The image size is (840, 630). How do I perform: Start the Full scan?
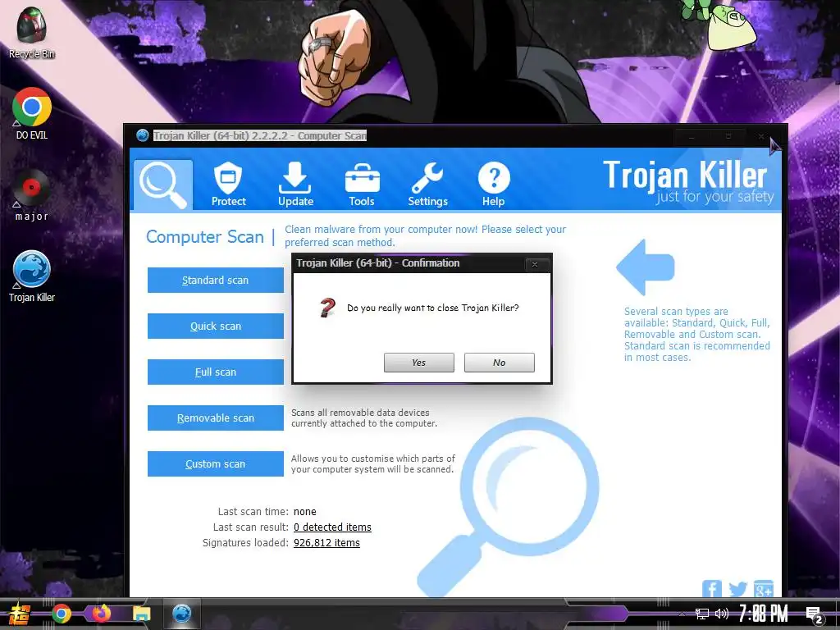click(216, 372)
